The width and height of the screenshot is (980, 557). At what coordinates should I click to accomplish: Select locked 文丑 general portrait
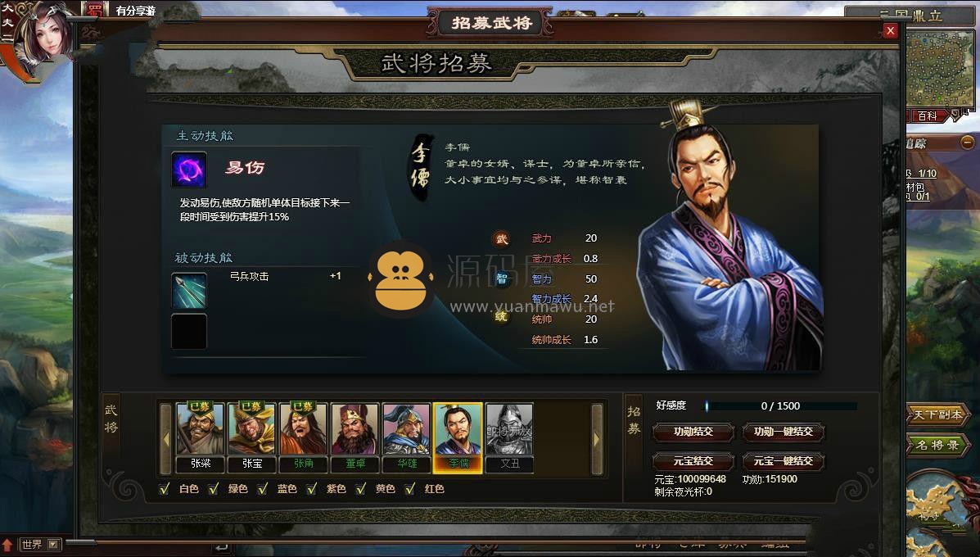pos(509,437)
